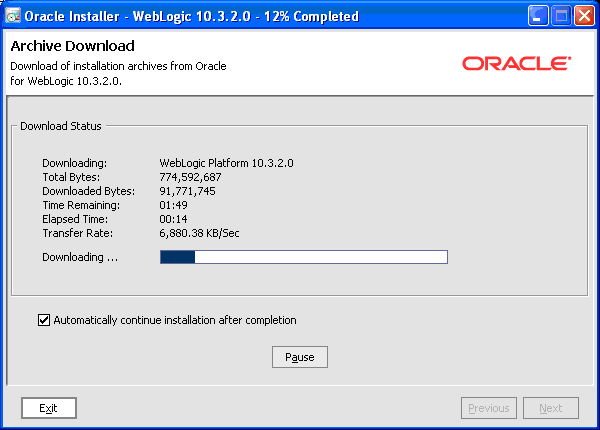This screenshot has height=430, width=600.
Task: Click the Oracle Installer title bar icon
Action: tap(13, 16)
